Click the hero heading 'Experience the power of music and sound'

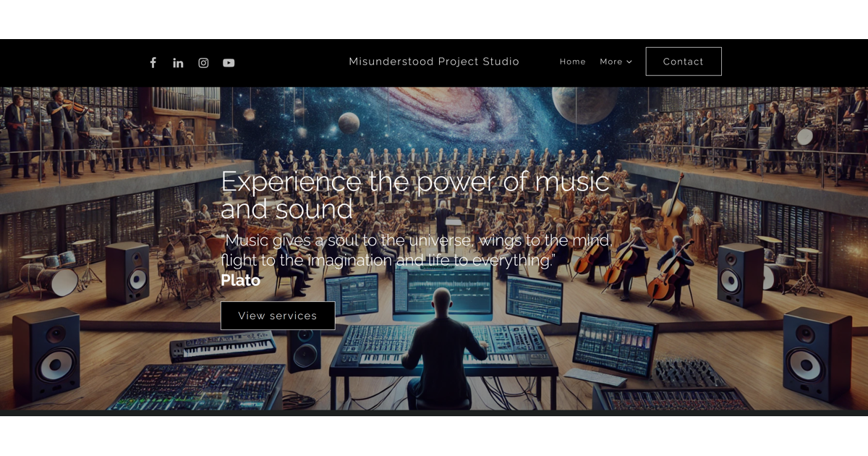click(415, 195)
